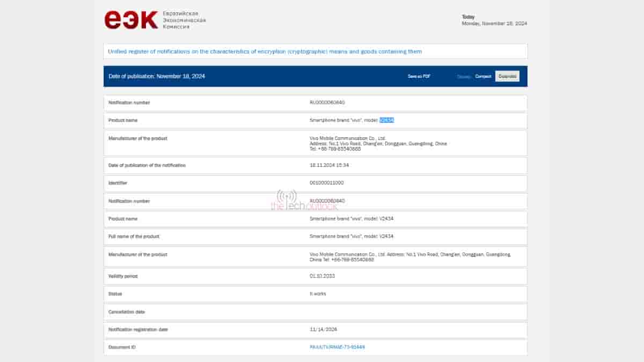Viewport: 644px width, 362px height.
Task: Click the publication timestamp 18.11.2024 15:34
Action: [x=329, y=165]
